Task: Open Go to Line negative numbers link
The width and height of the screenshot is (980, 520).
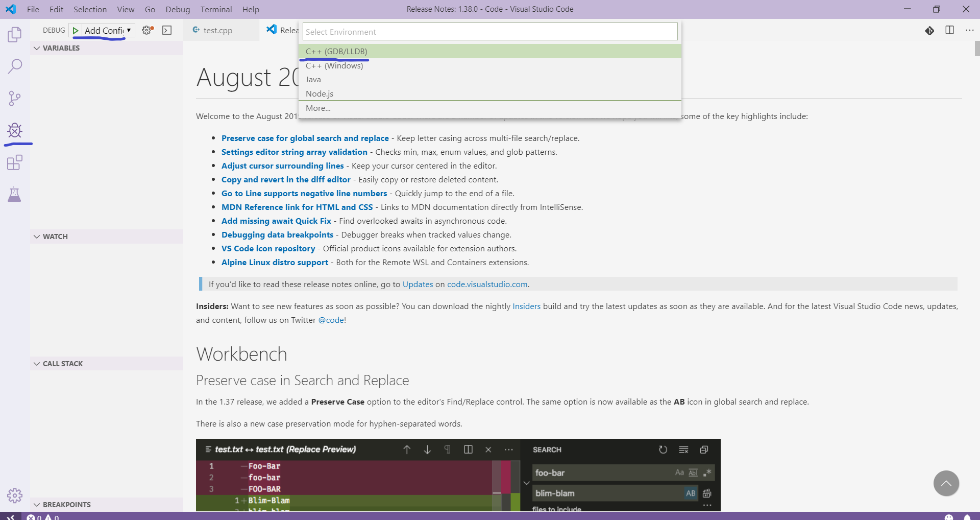Action: [304, 194]
